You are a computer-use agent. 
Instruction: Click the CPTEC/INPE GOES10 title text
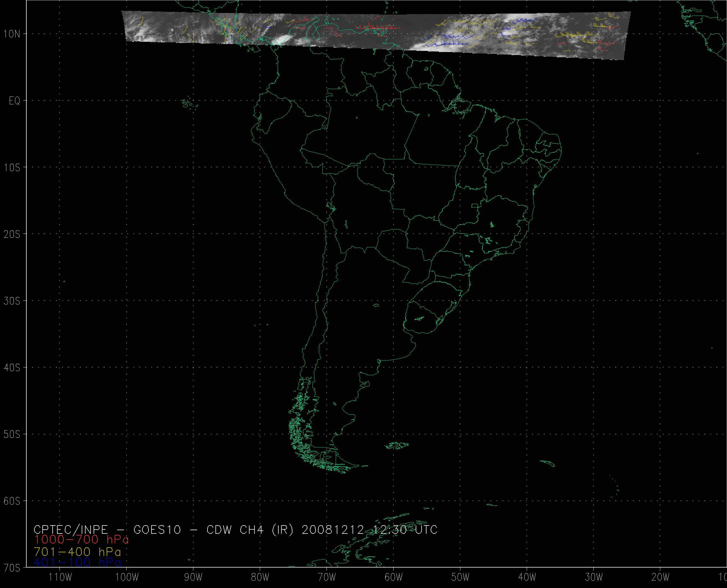(x=235, y=530)
